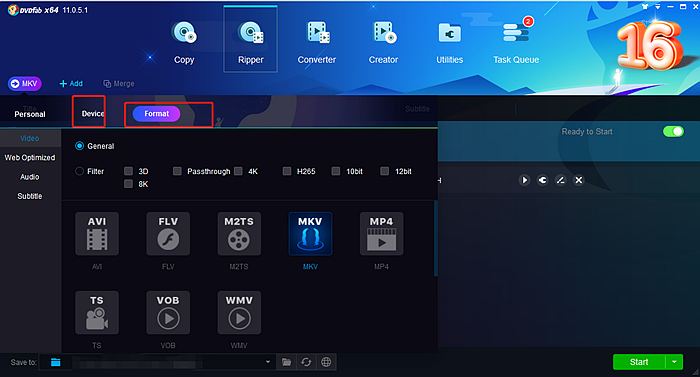The height and width of the screenshot is (377, 700).
Task: Remove the task with X icon
Action: 579,180
